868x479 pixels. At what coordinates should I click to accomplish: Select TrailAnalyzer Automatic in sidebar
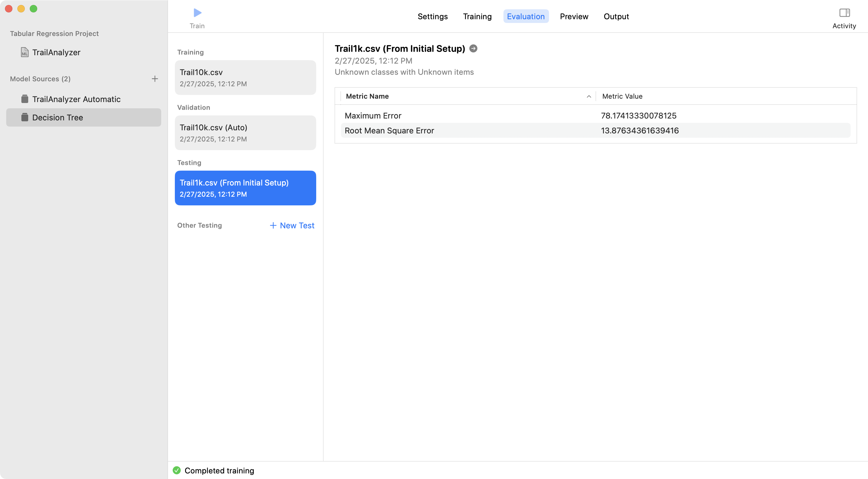click(84, 99)
